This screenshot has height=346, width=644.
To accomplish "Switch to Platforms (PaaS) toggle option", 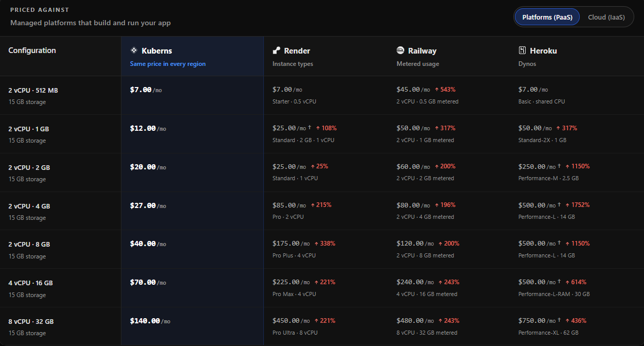I will pyautogui.click(x=547, y=17).
